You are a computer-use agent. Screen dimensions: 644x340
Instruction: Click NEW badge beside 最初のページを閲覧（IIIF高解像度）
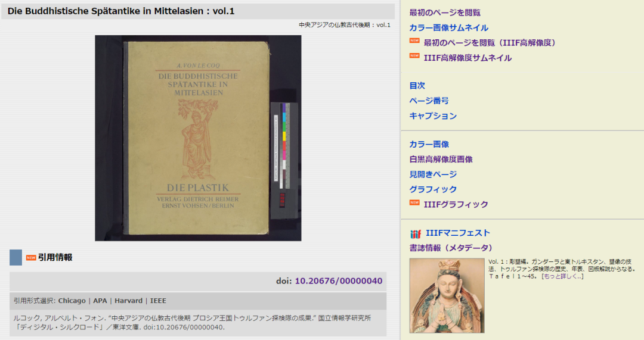tap(414, 40)
